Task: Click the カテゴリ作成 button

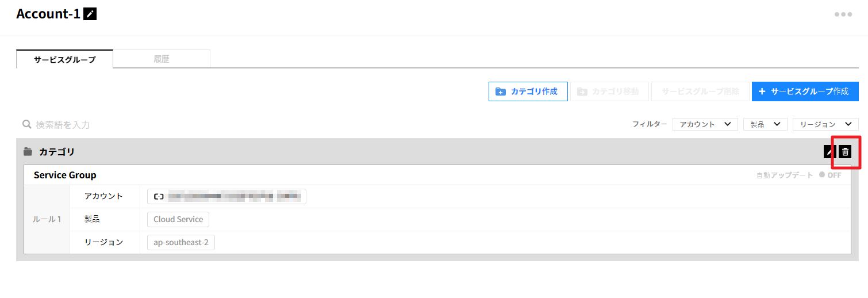Action: coord(528,91)
